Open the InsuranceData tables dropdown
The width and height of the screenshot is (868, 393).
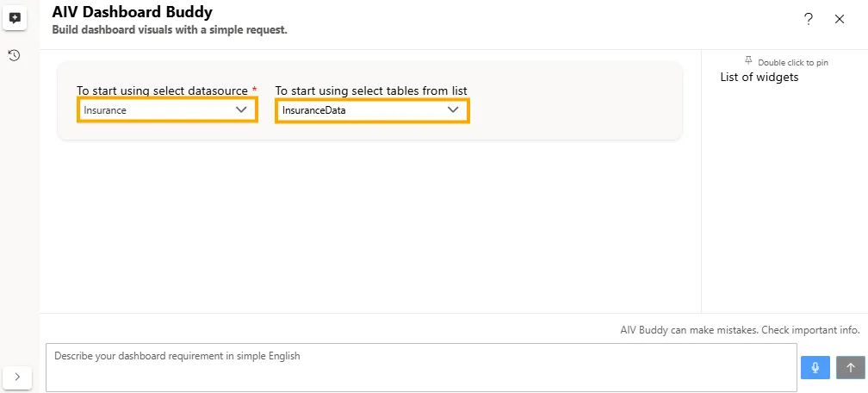pos(362,110)
